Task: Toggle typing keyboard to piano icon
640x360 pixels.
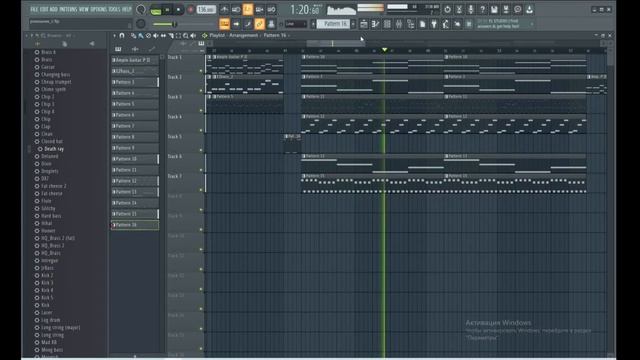Action: tap(224, 24)
